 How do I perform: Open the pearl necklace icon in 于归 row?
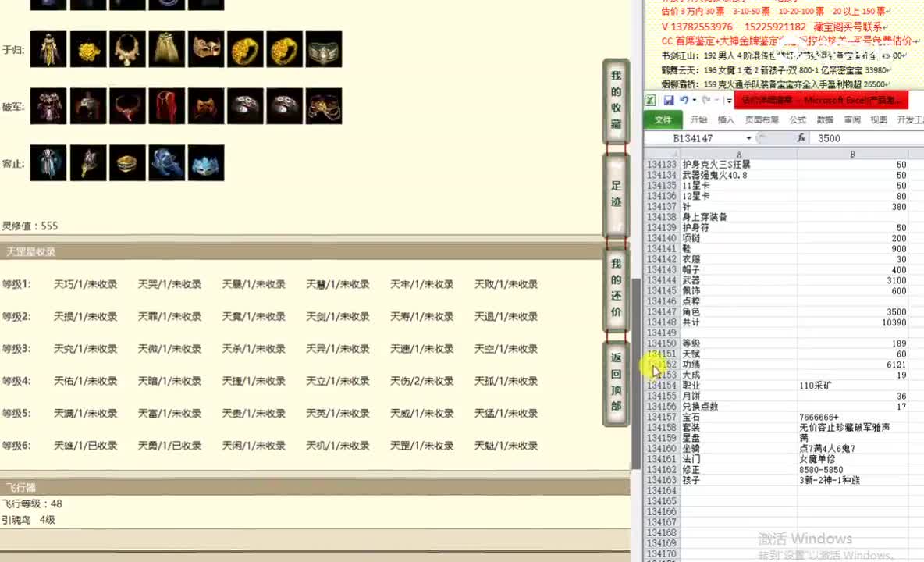pyautogui.click(x=127, y=49)
